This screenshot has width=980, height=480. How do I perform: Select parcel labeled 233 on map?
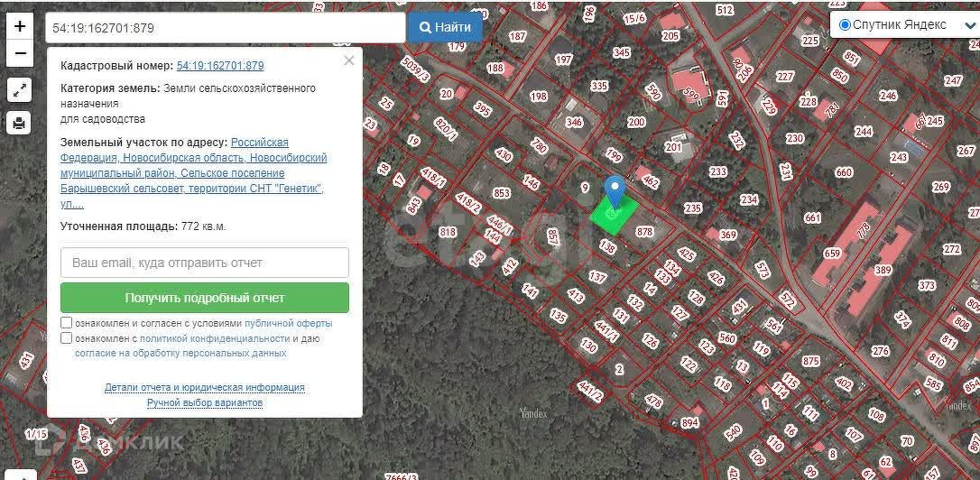[x=718, y=171]
